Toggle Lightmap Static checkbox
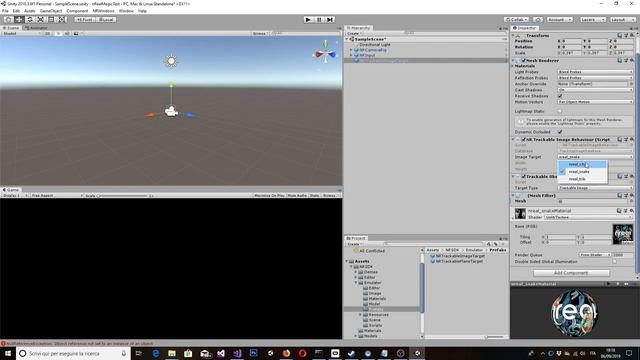Viewport: 640px width, 360px height. tap(560, 111)
